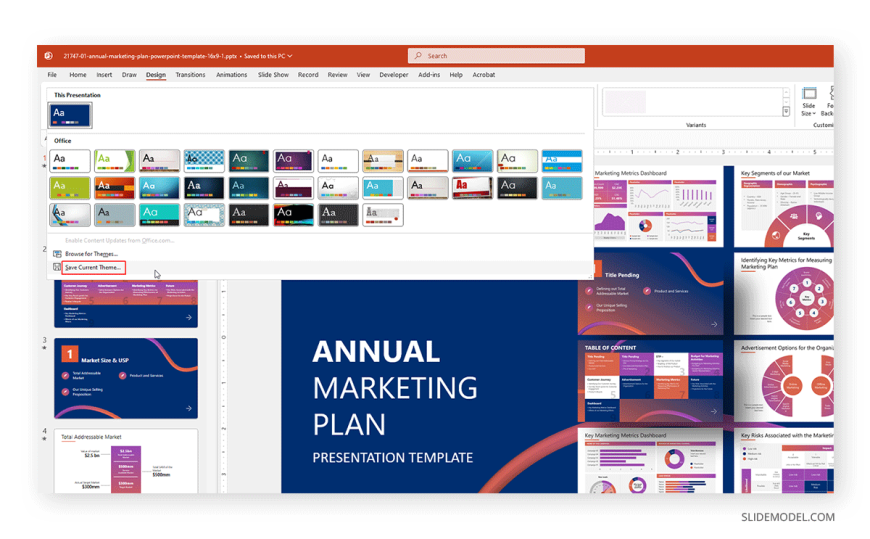870x539 pixels.
Task: Apply the cyan to dark blue gradient theme
Action: pos(159,188)
